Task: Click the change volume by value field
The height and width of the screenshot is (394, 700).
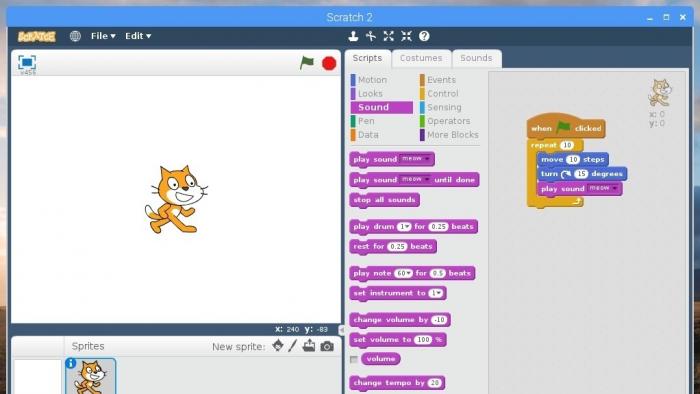Action: click(439, 320)
